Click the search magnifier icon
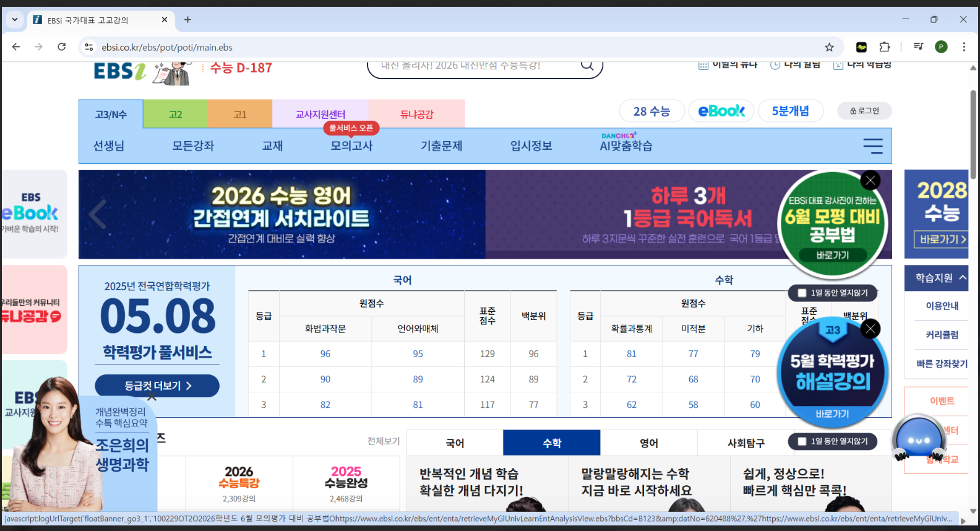This screenshot has width=980, height=531. point(587,65)
